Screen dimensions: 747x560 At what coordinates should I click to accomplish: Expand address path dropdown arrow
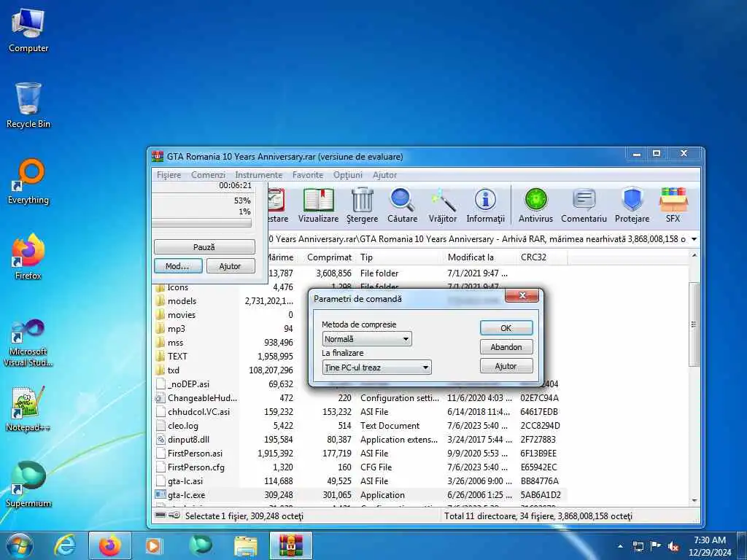tap(694, 239)
